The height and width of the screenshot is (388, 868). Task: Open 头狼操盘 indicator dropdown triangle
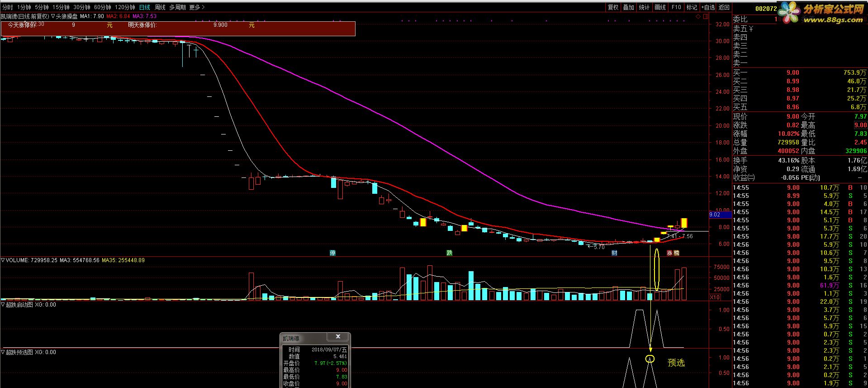53,16
